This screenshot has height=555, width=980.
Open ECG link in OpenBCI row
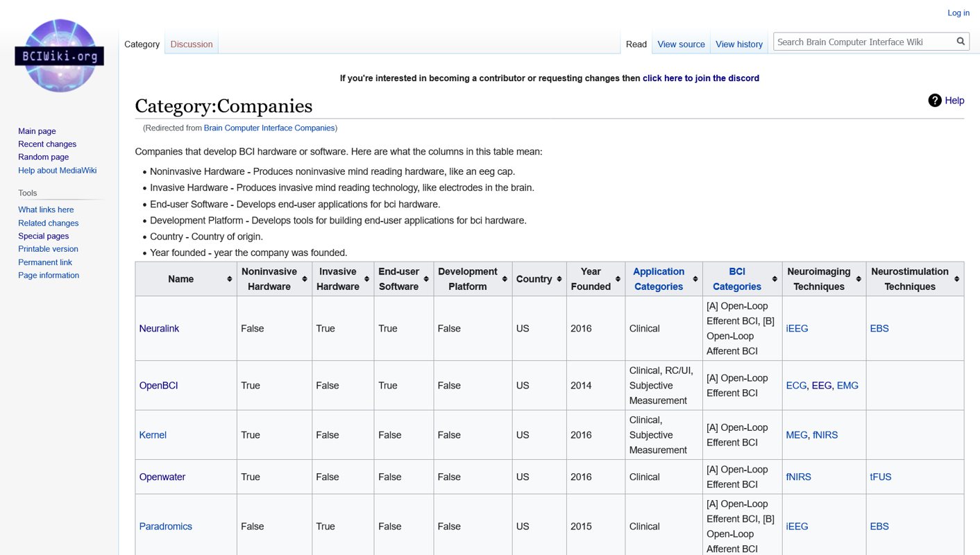click(x=796, y=385)
